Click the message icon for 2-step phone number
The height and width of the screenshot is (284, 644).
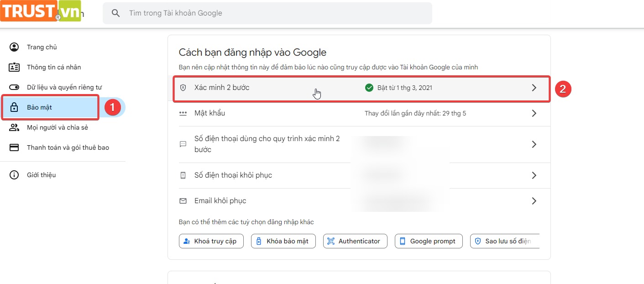point(183,144)
